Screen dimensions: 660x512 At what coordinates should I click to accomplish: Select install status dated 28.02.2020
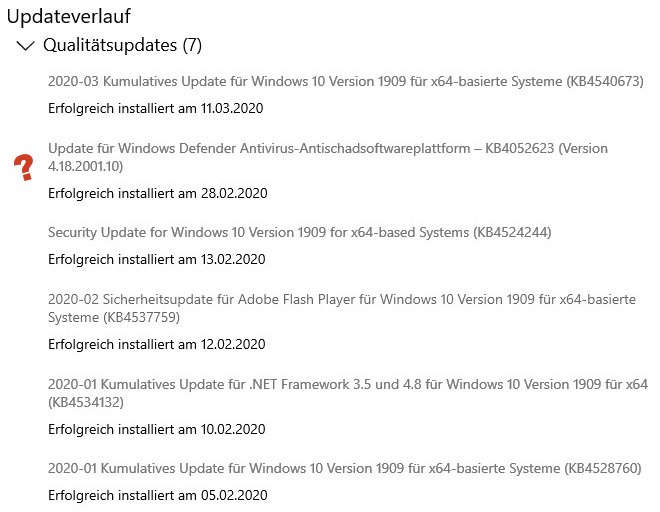click(158, 193)
